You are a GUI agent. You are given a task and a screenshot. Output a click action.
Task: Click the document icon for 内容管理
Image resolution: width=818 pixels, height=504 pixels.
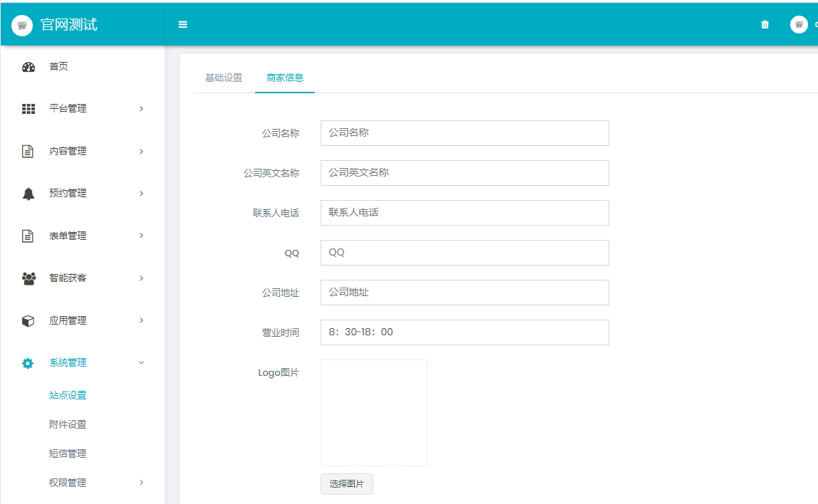(29, 152)
